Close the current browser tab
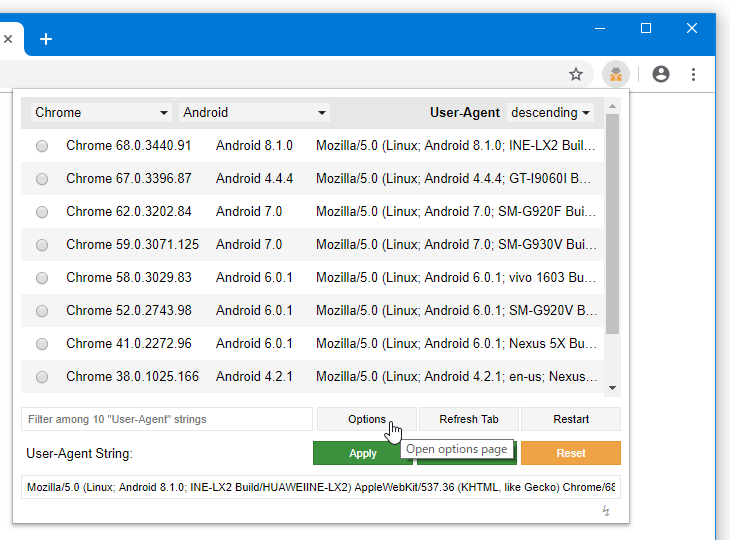Image resolution: width=730 pixels, height=540 pixels. [8, 39]
